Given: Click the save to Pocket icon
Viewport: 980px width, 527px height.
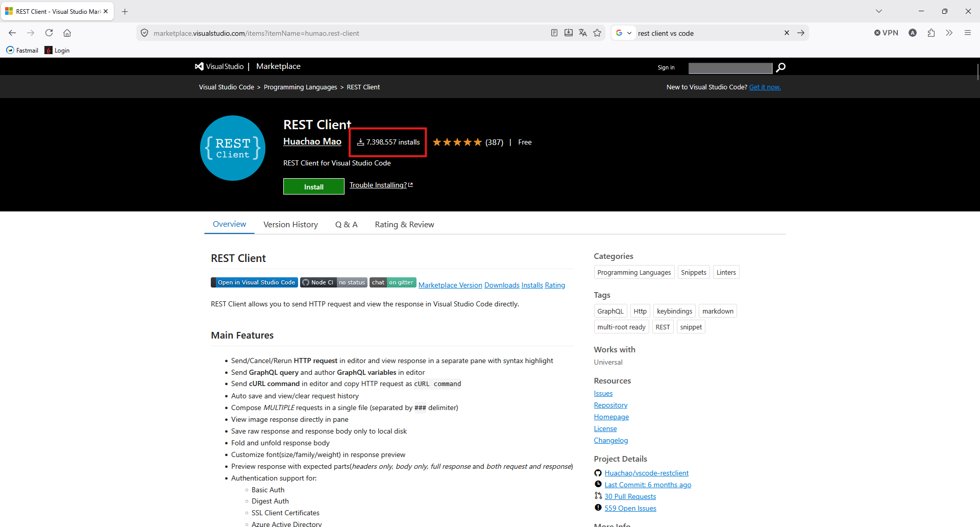Looking at the screenshot, I should coord(569,33).
